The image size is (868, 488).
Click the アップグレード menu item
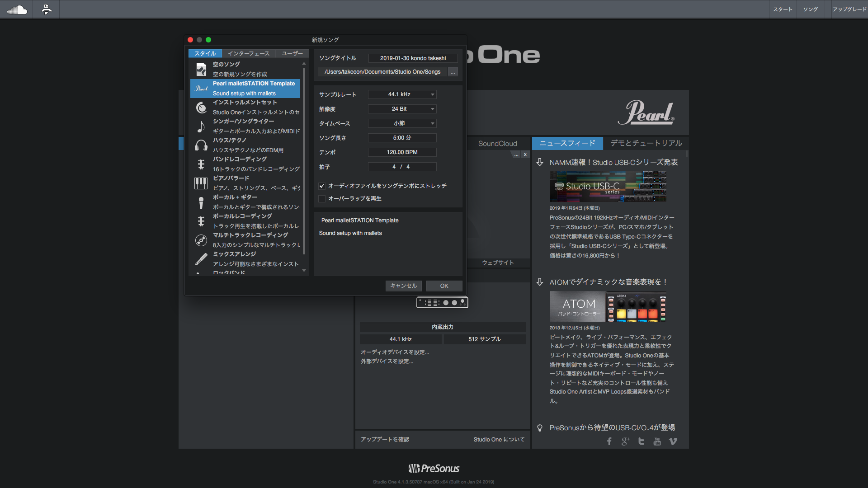(x=849, y=9)
